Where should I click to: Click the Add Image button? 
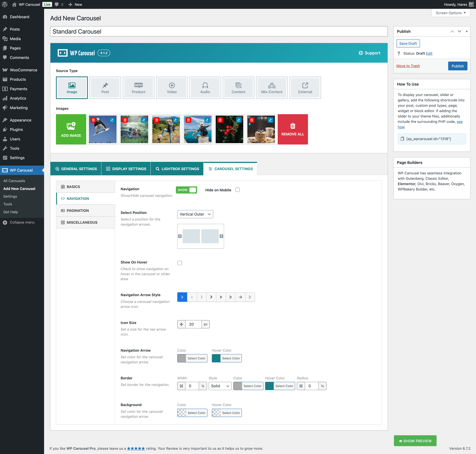click(x=71, y=129)
